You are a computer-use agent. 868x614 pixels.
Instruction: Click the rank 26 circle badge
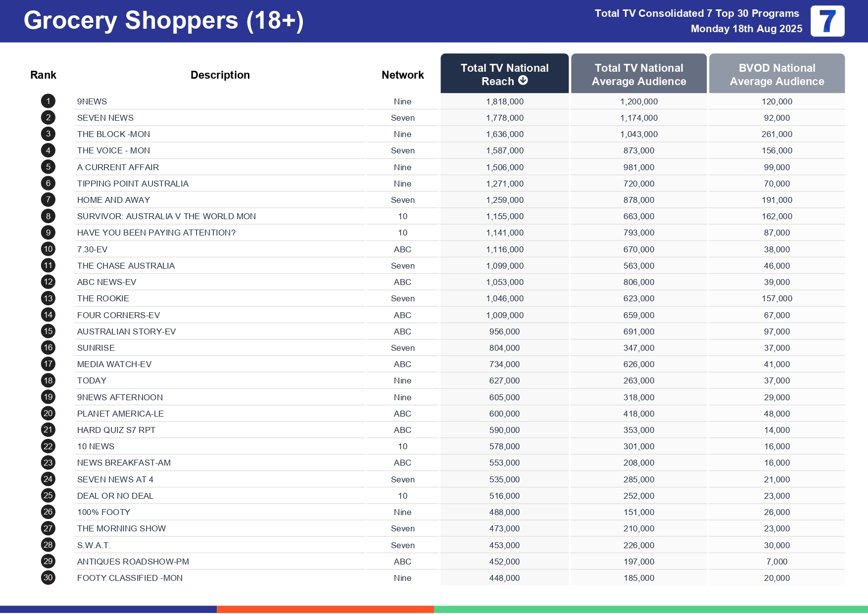(x=48, y=512)
